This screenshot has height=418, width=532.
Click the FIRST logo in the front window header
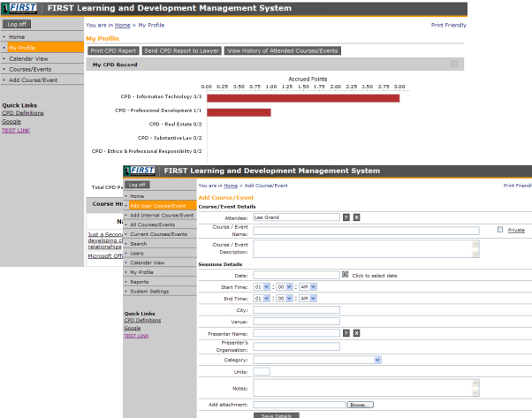(x=140, y=171)
